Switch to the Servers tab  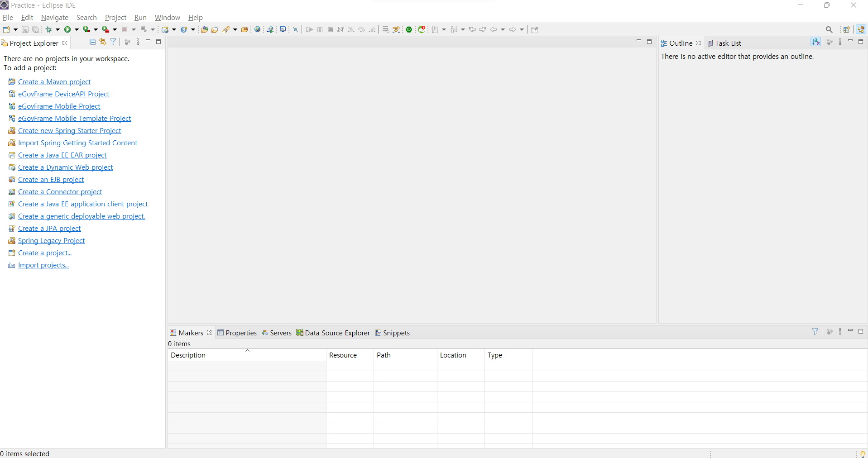pyautogui.click(x=277, y=333)
